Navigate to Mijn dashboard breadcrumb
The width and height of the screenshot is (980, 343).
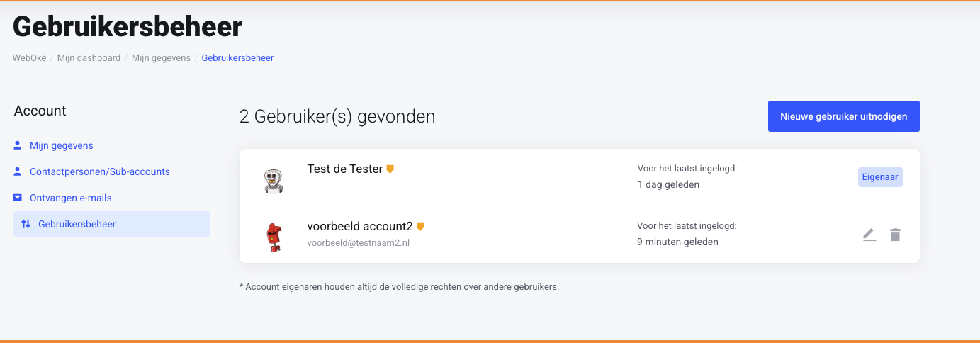89,58
